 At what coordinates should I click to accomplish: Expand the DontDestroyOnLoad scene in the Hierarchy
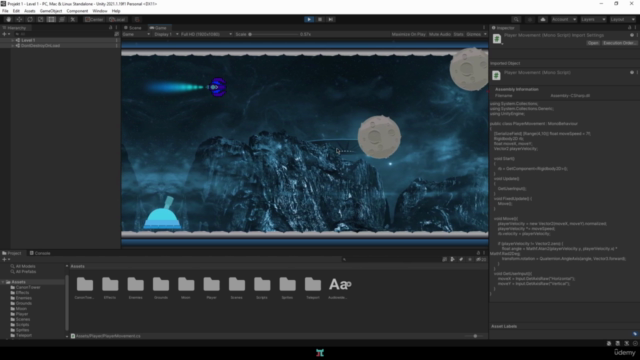point(13,46)
